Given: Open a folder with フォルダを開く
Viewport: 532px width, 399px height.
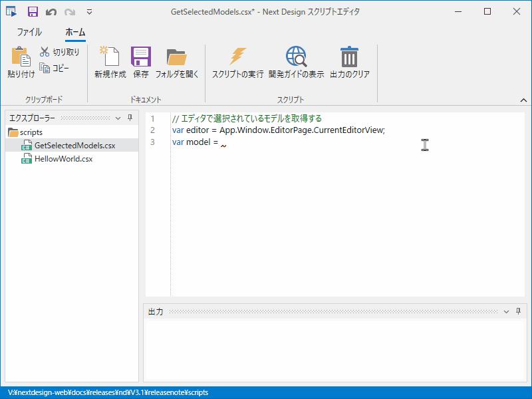Looking at the screenshot, I should (x=177, y=63).
